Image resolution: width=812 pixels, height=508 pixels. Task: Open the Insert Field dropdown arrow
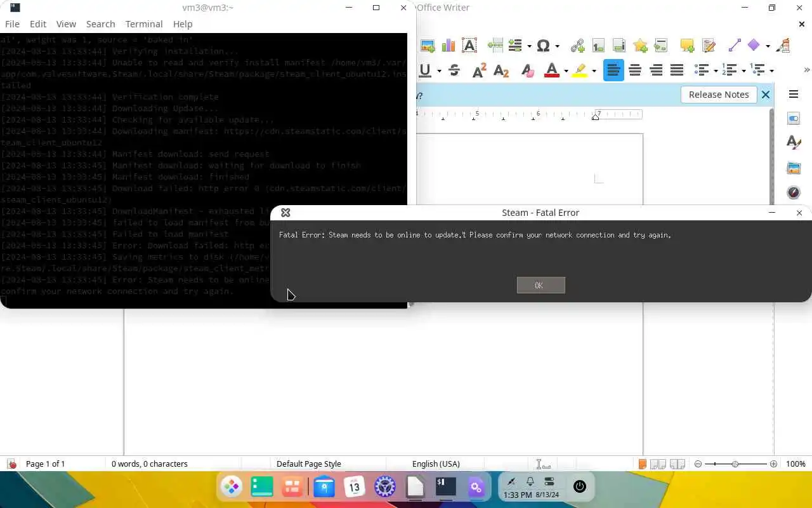529,46
